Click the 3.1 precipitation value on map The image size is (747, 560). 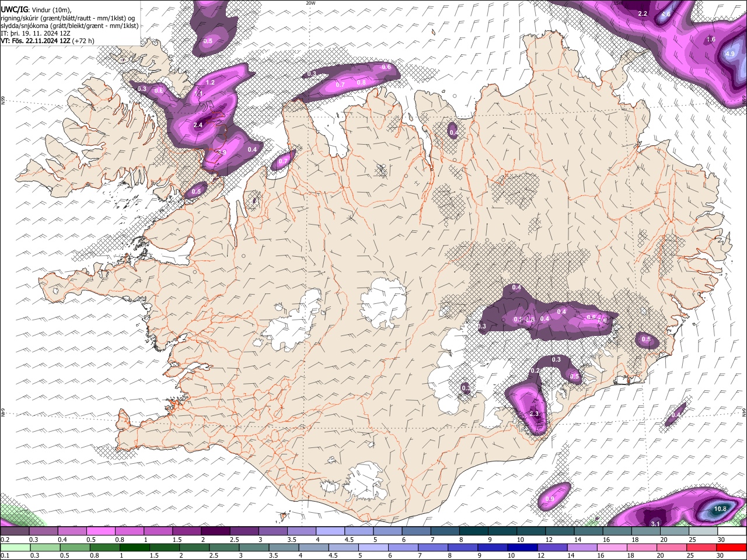655,524
